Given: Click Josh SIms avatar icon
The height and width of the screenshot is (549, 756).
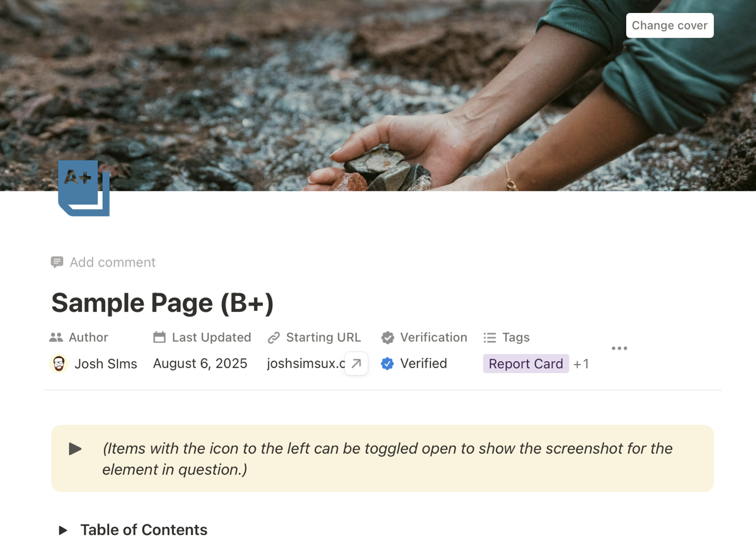Looking at the screenshot, I should pos(58,363).
